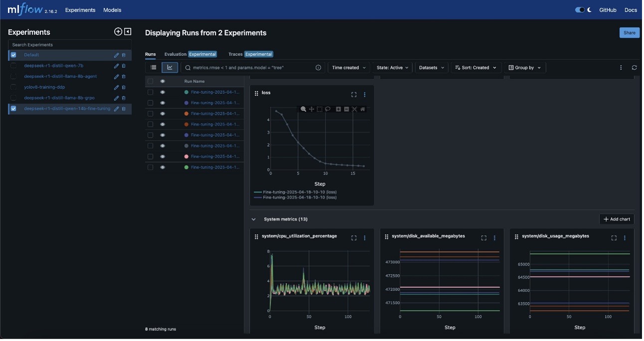Open the GitHub link
644x341 pixels.
(608, 10)
